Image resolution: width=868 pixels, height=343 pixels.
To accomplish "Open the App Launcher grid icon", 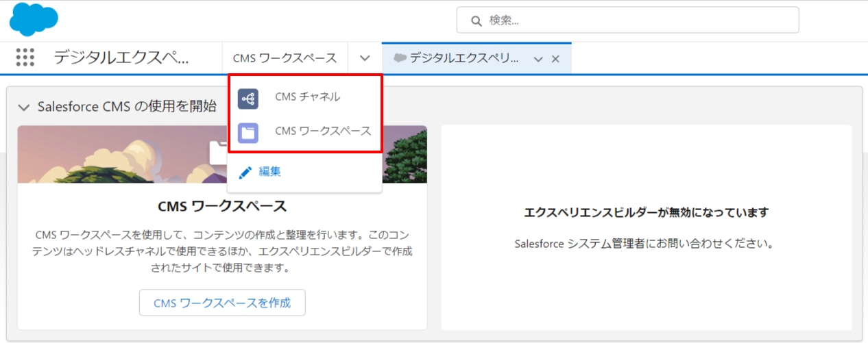I will coord(25,58).
